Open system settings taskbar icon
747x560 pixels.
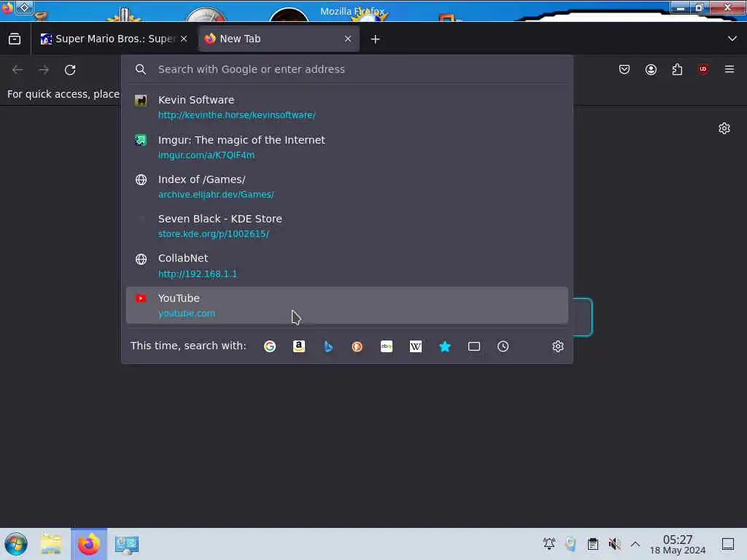click(x=127, y=544)
